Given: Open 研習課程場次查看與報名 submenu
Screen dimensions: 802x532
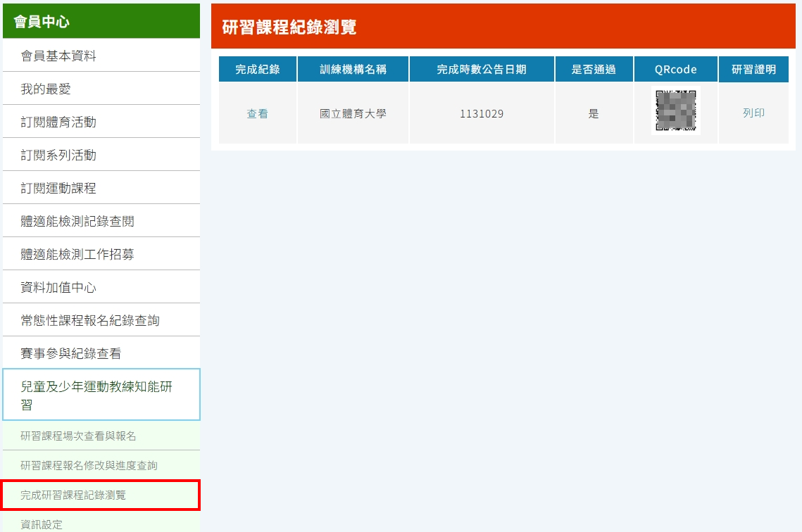Looking at the screenshot, I should [101, 436].
